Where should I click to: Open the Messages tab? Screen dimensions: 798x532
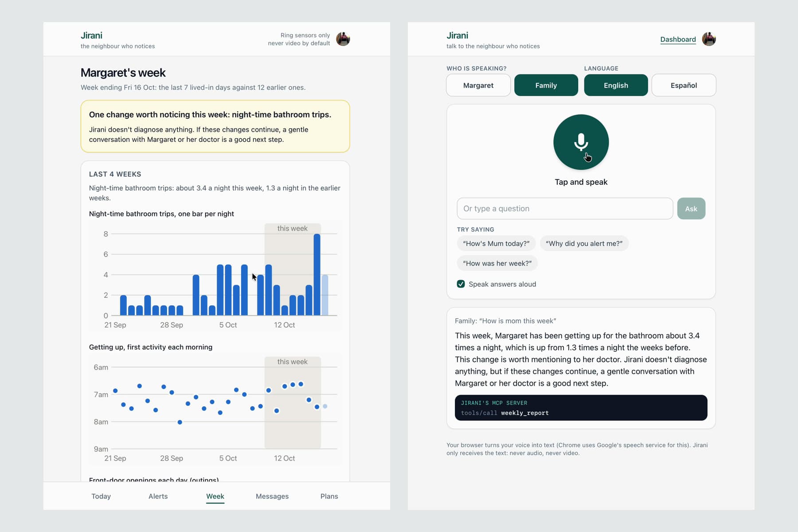[x=272, y=496]
